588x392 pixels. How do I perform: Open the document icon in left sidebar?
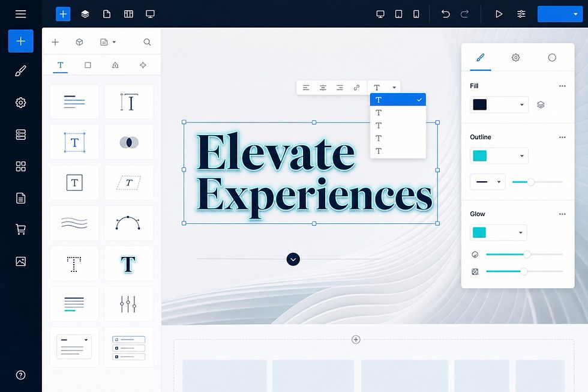pyautogui.click(x=20, y=198)
